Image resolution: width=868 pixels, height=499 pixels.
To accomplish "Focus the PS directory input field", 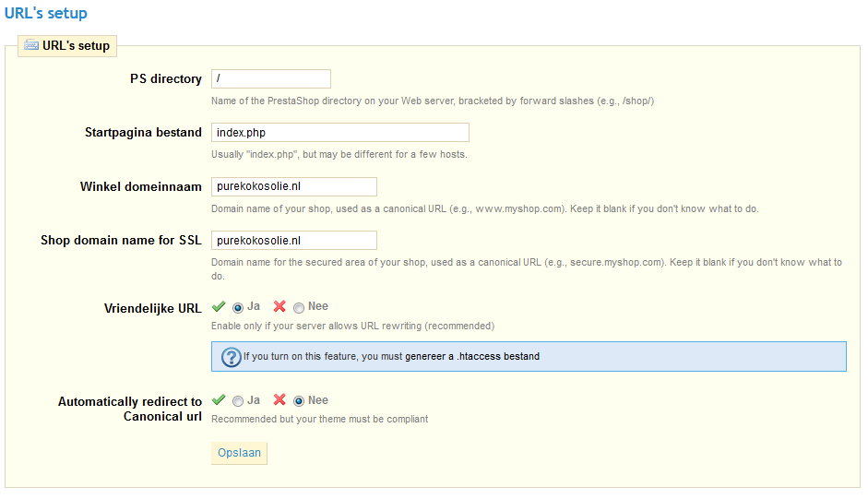I will click(271, 78).
